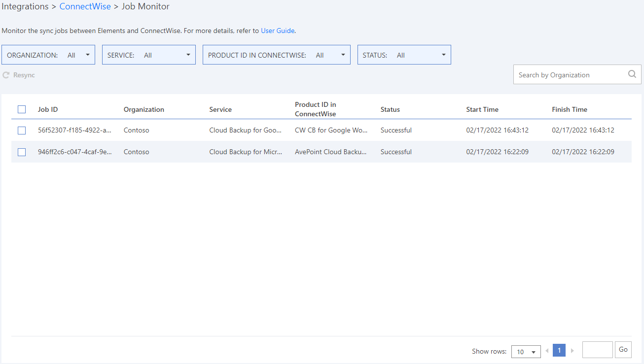Check the checkbox for job 56f52307-f185-4922

(22, 130)
